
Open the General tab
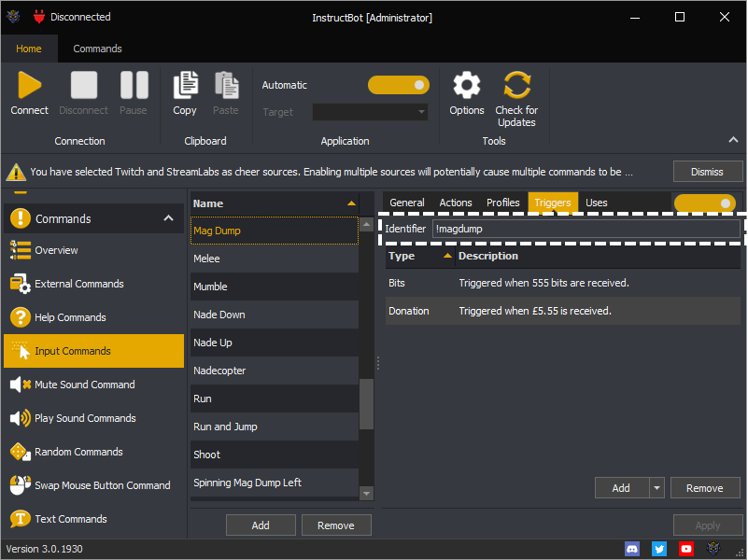tap(407, 203)
